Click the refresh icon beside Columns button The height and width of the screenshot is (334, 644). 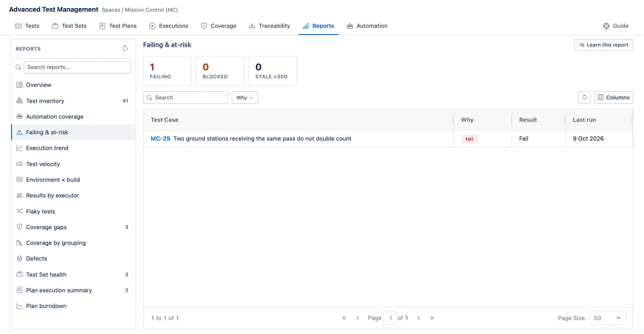[x=584, y=97]
